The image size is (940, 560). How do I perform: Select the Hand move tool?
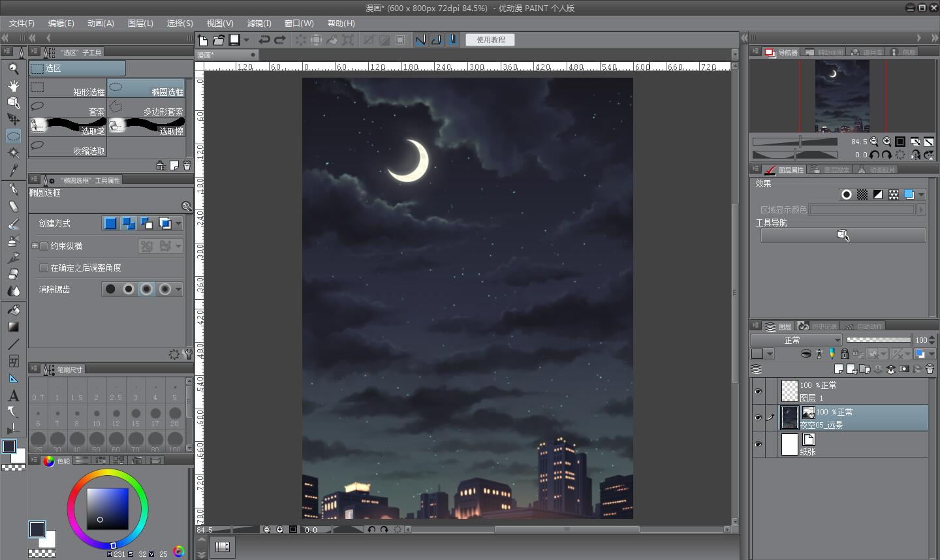(13, 86)
